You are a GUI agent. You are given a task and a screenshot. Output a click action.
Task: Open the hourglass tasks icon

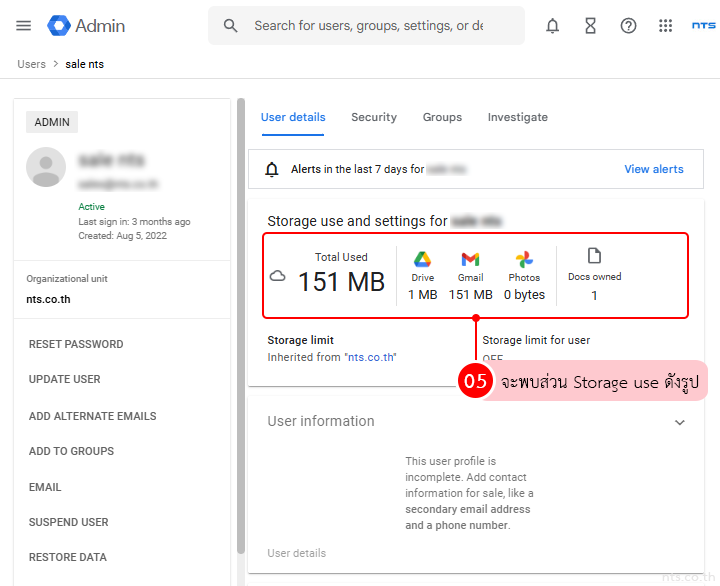pos(590,26)
